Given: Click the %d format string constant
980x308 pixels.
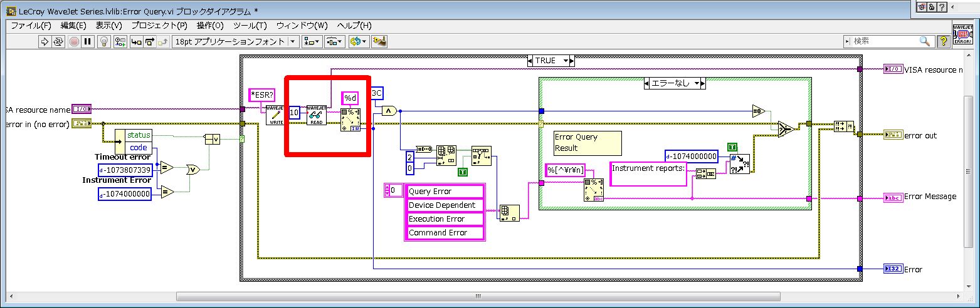Looking at the screenshot, I should click(350, 98).
